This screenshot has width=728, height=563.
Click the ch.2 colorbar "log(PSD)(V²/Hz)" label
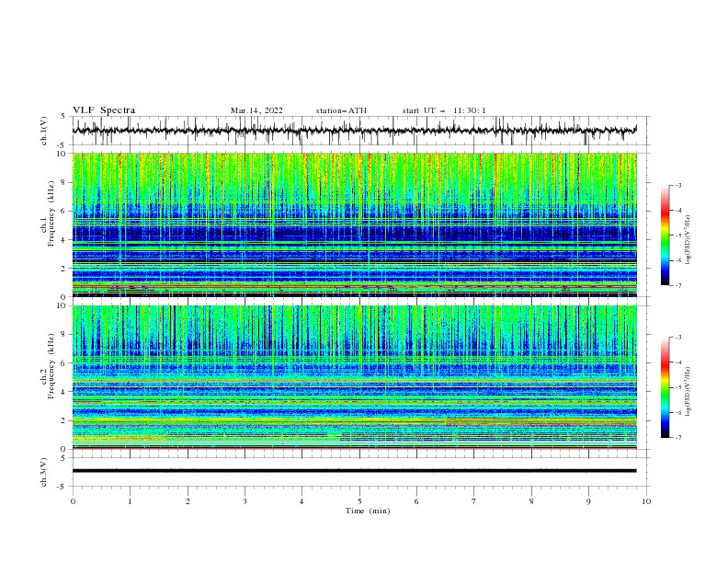(x=688, y=391)
